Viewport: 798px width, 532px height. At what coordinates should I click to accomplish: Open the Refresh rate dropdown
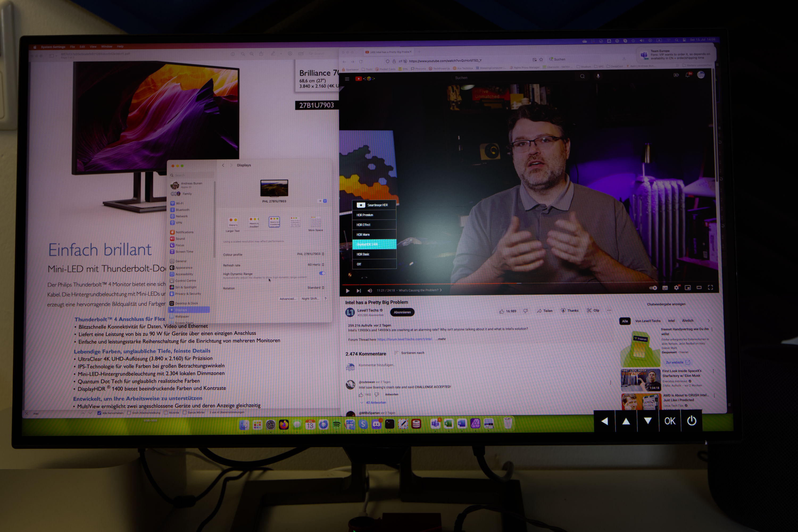316,265
